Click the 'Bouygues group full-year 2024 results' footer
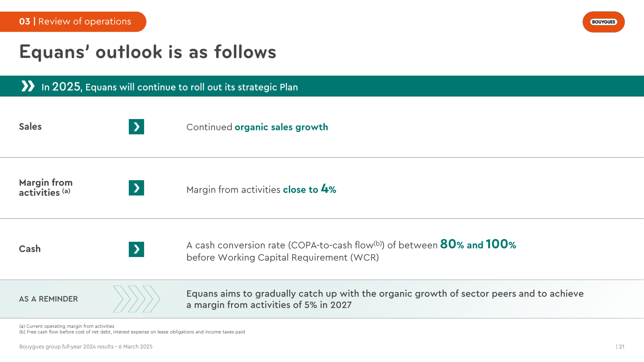Image resolution: width=644 pixels, height=362 pixels. point(86,347)
